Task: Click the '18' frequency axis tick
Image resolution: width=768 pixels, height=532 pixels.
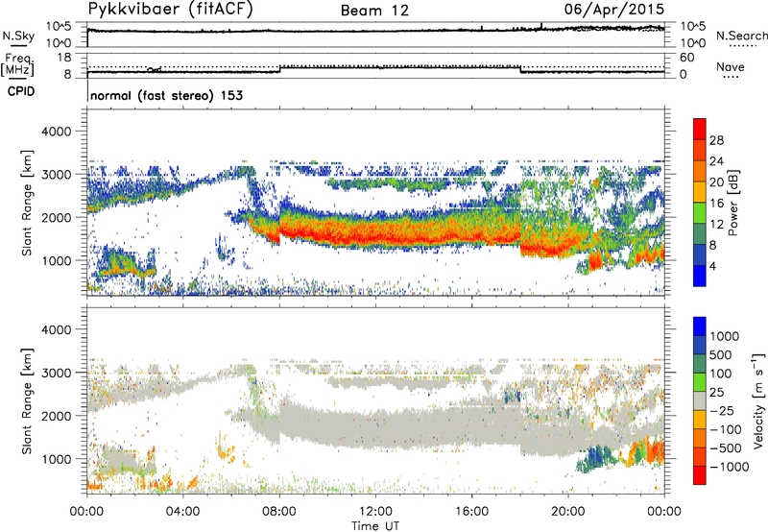Action: 63,58
